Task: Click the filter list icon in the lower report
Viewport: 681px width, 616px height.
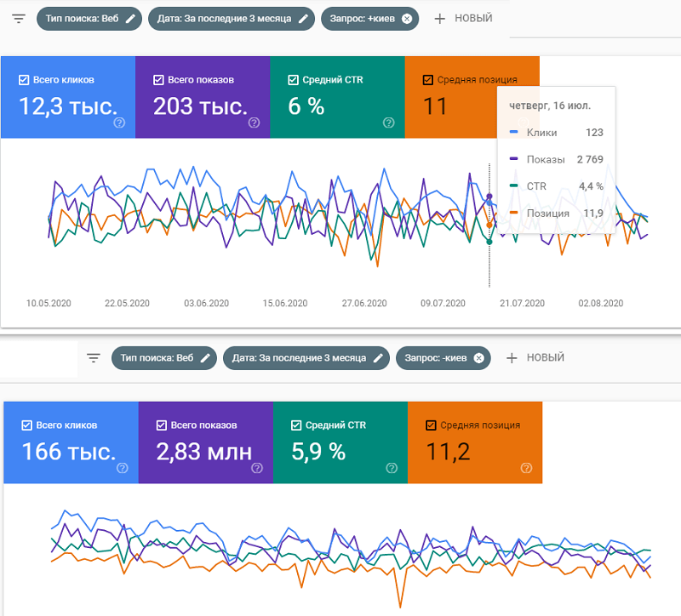Action: point(94,358)
